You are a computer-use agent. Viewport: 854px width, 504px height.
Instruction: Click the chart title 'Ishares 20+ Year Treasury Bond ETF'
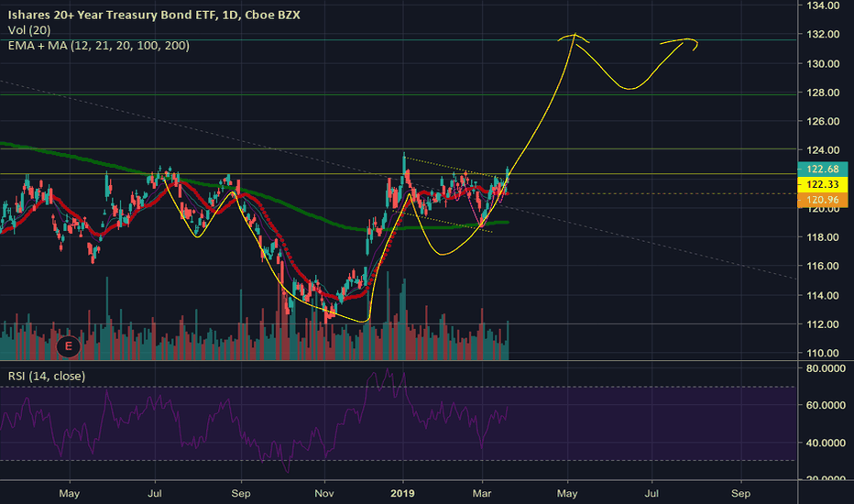point(112,15)
